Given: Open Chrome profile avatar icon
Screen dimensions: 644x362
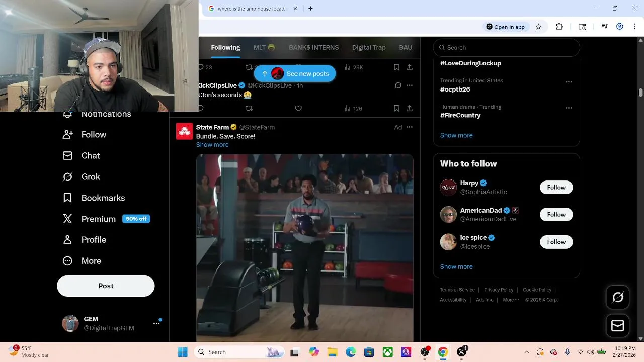Looking at the screenshot, I should coord(620,27).
